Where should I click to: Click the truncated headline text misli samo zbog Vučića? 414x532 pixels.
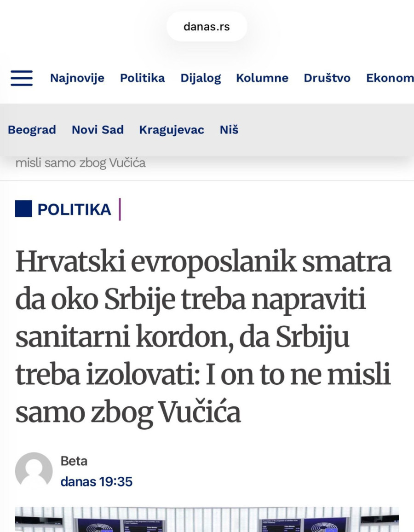(81, 162)
